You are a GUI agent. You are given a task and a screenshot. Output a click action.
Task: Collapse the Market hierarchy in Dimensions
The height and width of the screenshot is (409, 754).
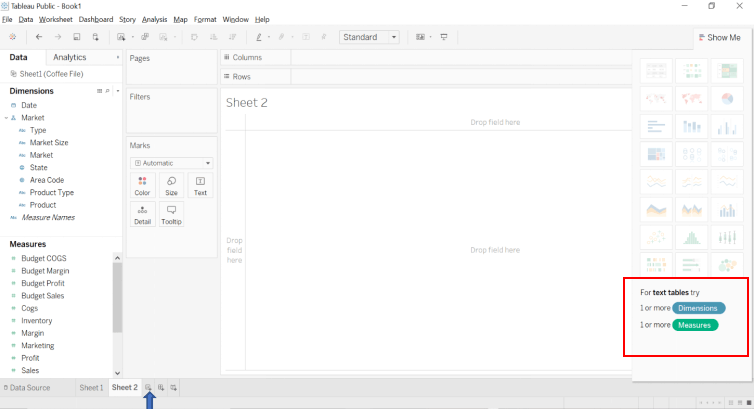click(x=6, y=118)
